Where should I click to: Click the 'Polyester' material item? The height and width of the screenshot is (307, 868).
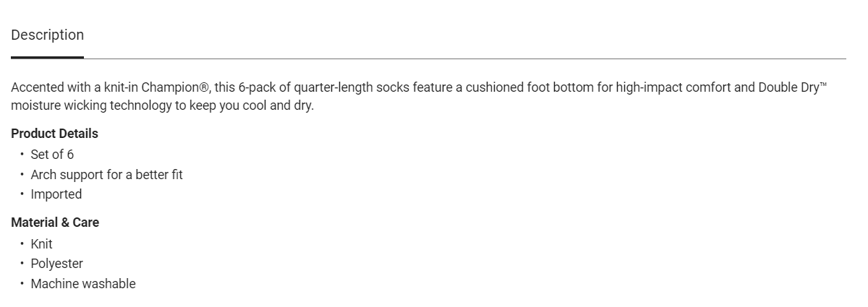(x=56, y=264)
